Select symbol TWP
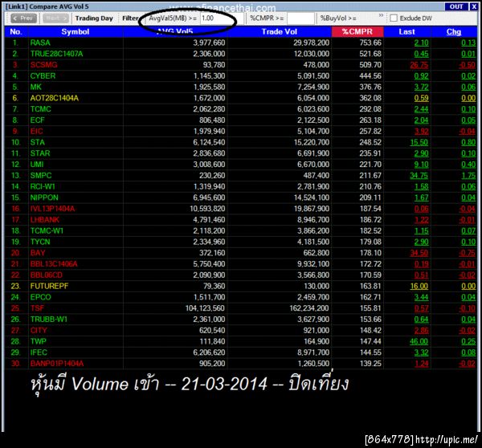This screenshot has height=448, width=482. [38, 341]
